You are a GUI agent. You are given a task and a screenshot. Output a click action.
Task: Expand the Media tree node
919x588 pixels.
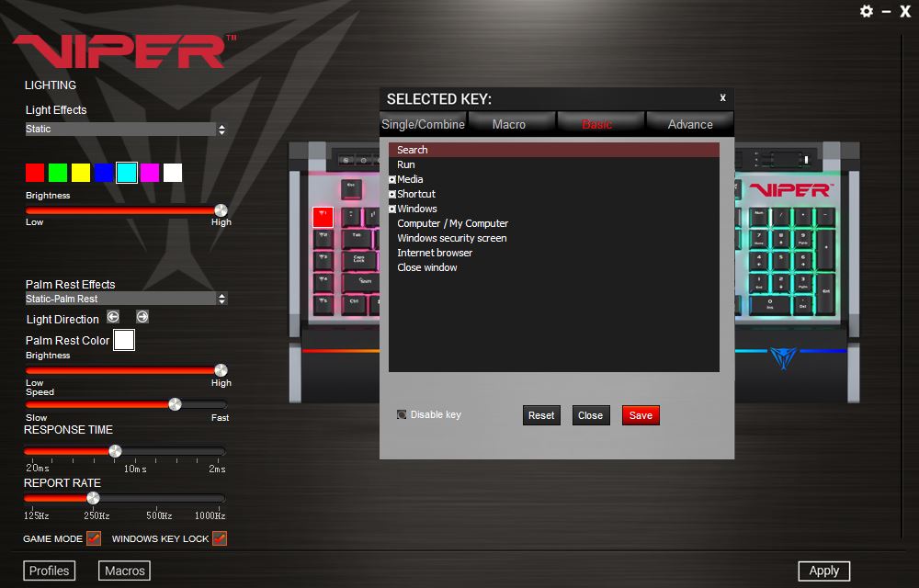[392, 179]
